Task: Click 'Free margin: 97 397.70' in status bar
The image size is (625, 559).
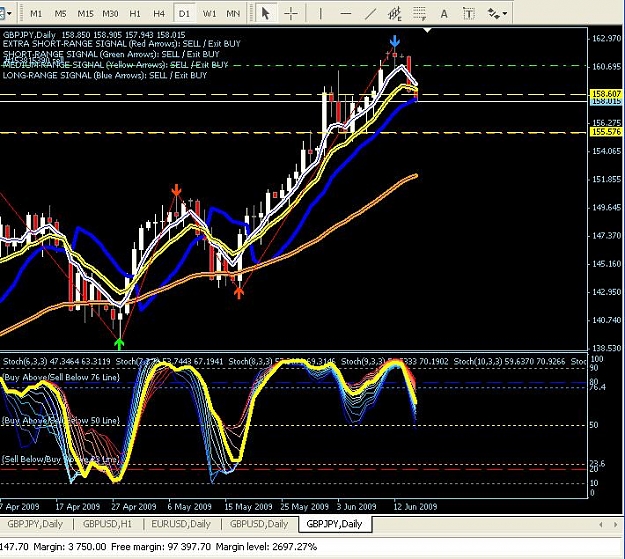Action: (x=161, y=547)
